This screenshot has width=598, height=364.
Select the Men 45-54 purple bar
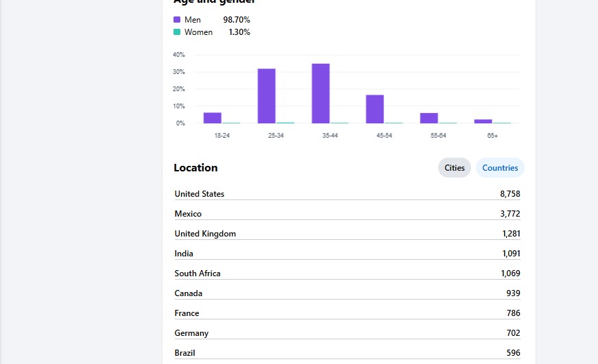click(x=375, y=109)
